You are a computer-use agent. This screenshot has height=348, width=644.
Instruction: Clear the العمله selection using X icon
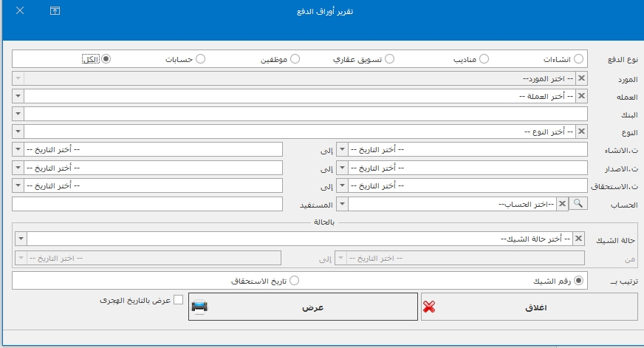(580, 96)
